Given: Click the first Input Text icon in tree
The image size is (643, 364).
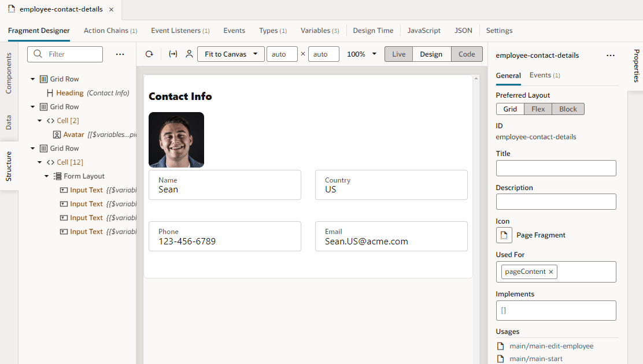Looking at the screenshot, I should click(64, 190).
